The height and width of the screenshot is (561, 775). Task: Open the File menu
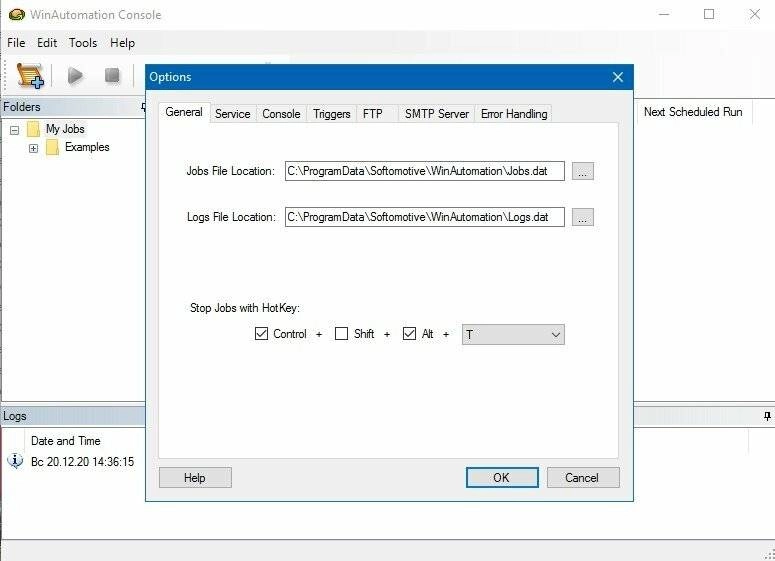coord(16,43)
